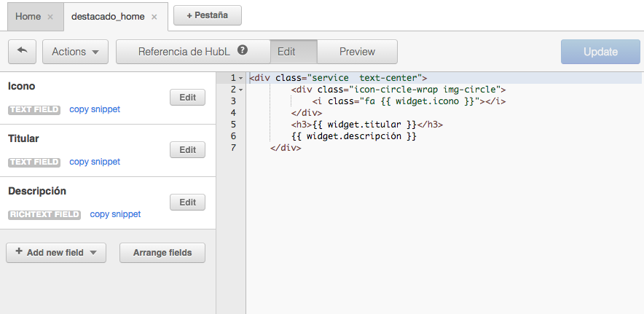This screenshot has width=644, height=314.
Task: Click the help question mark icon
Action: (243, 50)
